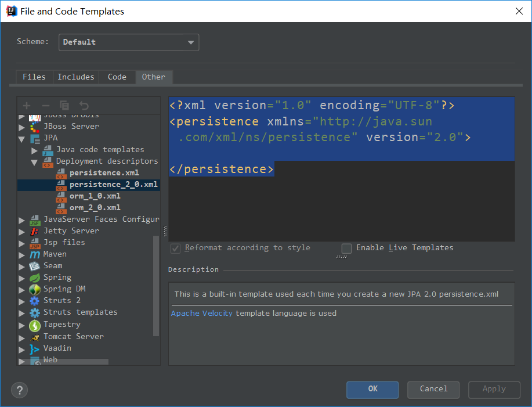Click the Spring leaf icon
This screenshot has height=407, width=532.
(35, 278)
